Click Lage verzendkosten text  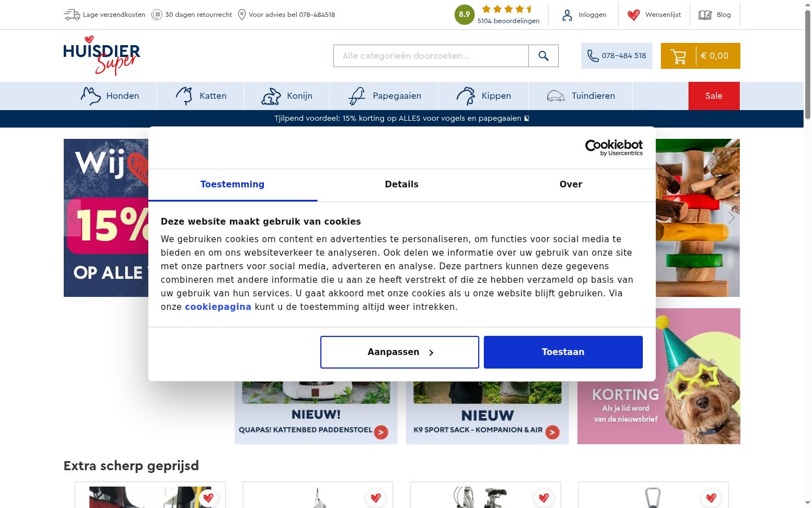click(114, 15)
